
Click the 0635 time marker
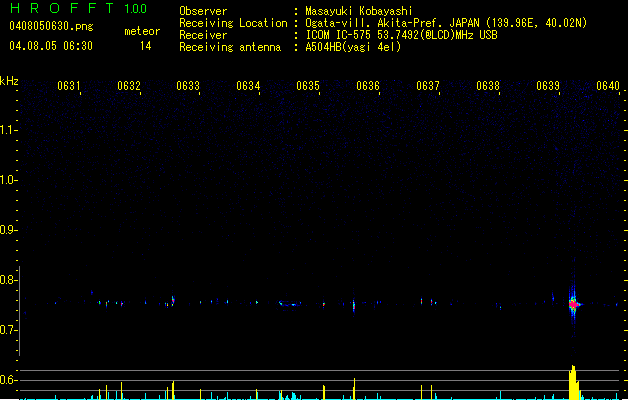[x=308, y=86]
